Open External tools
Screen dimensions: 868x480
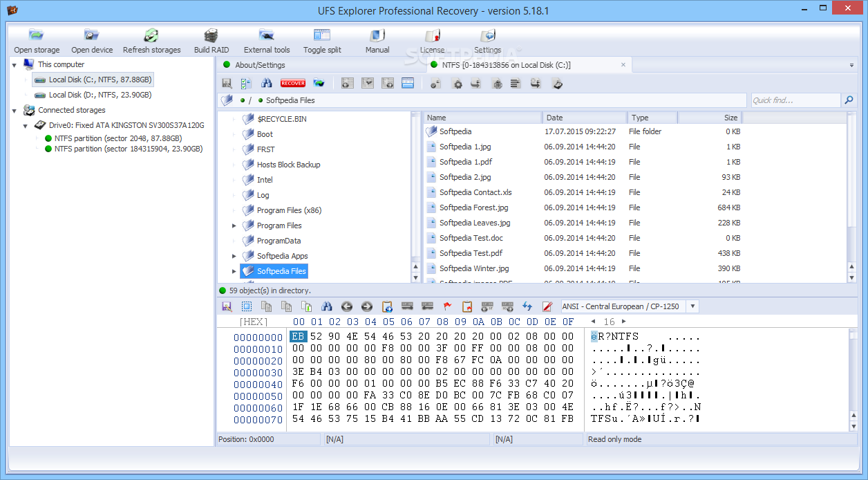tap(267, 41)
